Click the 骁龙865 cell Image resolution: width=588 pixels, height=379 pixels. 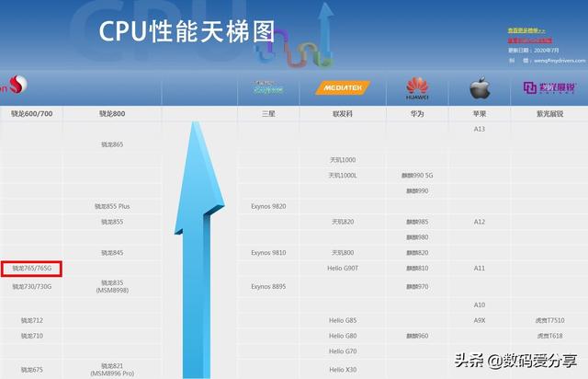(112, 144)
